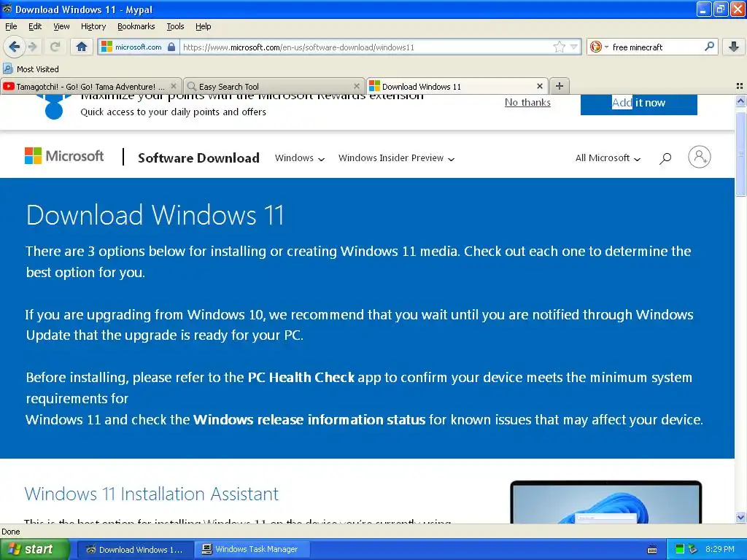Open the list all tabs grid icon

point(740,86)
